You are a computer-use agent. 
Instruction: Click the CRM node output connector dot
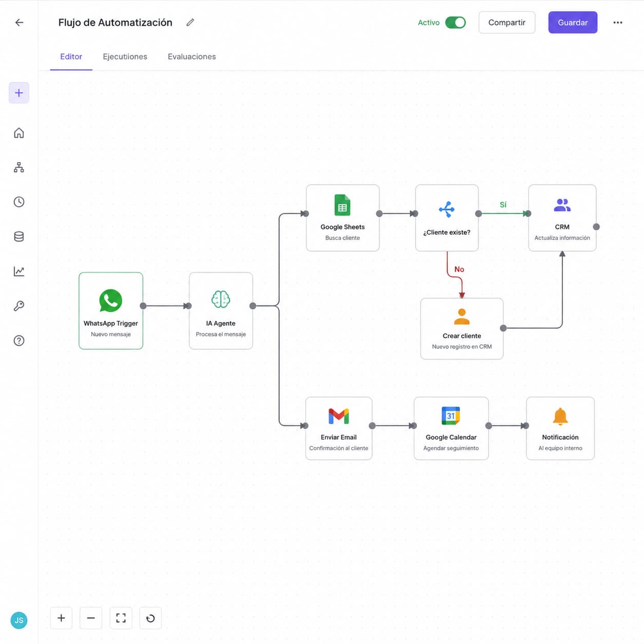point(596,226)
